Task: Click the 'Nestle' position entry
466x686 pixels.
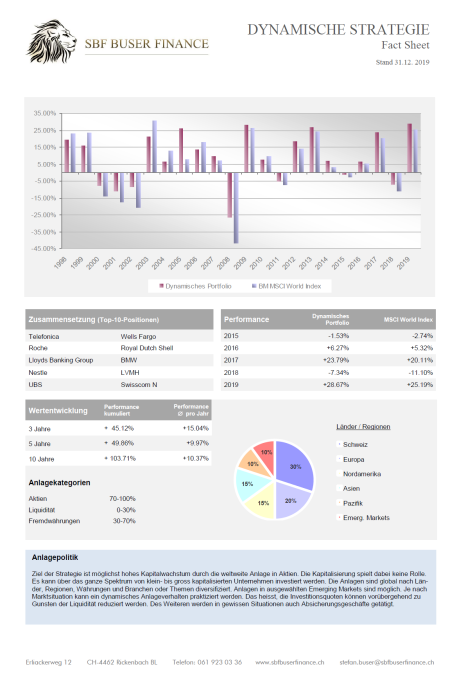Action: click(x=38, y=372)
